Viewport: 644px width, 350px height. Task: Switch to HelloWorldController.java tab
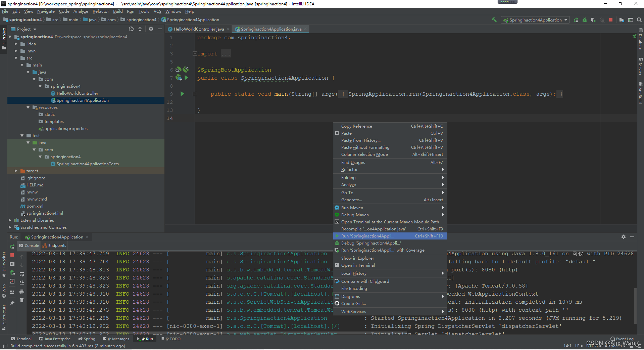click(199, 29)
